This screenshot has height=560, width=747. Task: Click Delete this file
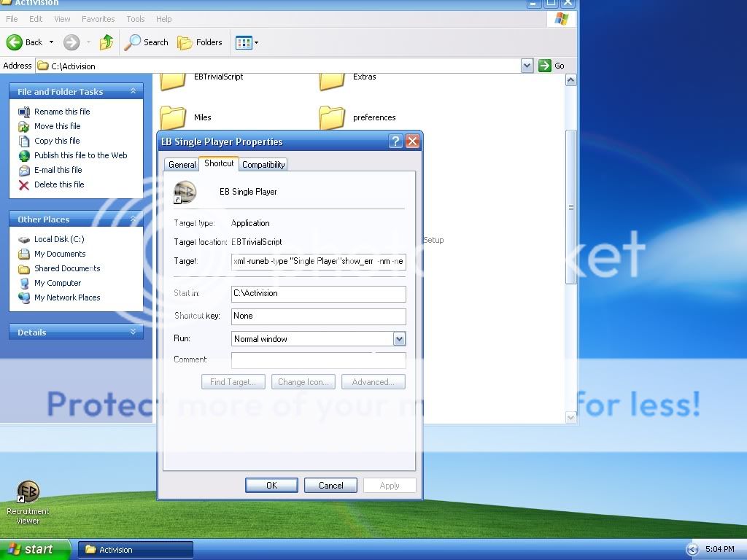pos(59,184)
